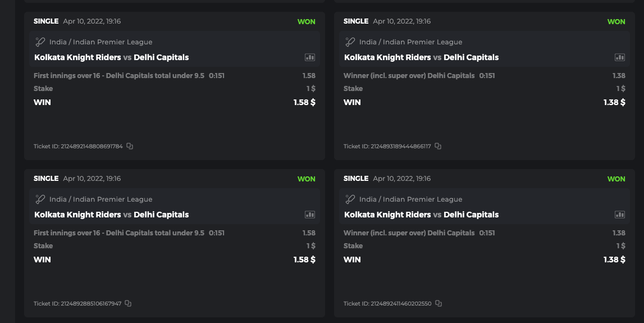This screenshot has height=323, width=644.
Task: Copy ticket ID ending in 691784
Action: [130, 146]
